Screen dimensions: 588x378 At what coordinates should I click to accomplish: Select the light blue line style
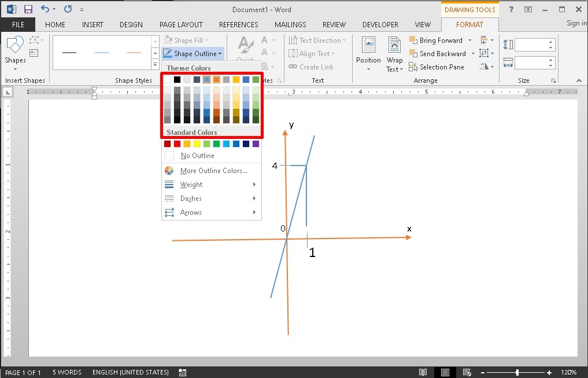102,53
